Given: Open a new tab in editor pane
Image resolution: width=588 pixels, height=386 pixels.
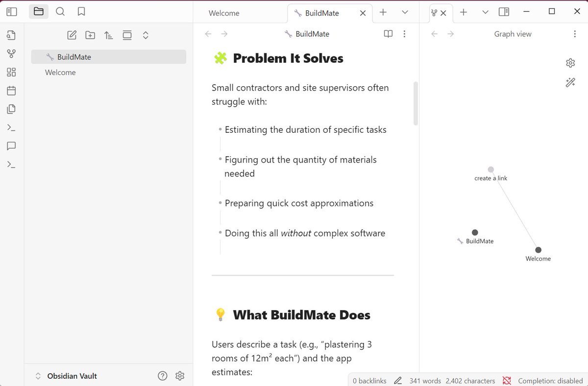Looking at the screenshot, I should (x=383, y=12).
